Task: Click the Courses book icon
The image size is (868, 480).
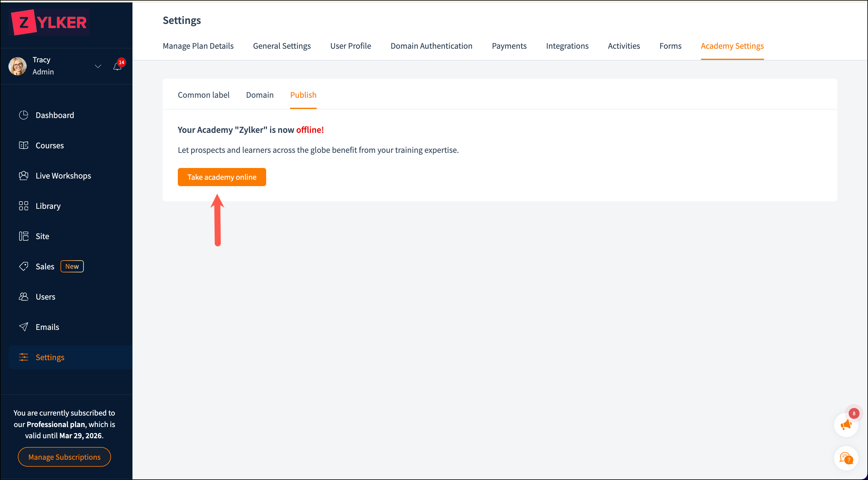Action: (24, 145)
